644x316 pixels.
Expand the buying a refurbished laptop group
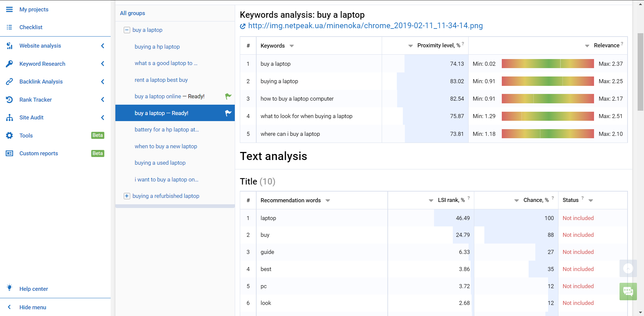(127, 196)
